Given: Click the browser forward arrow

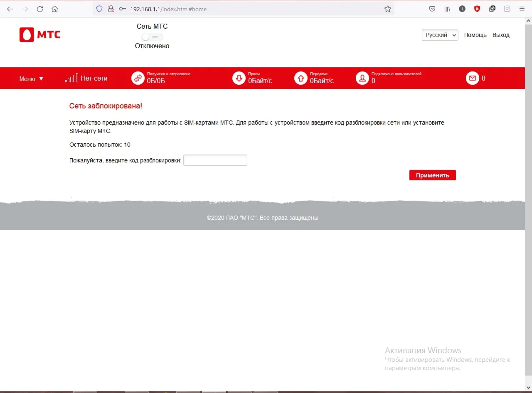Looking at the screenshot, I should (25, 9).
